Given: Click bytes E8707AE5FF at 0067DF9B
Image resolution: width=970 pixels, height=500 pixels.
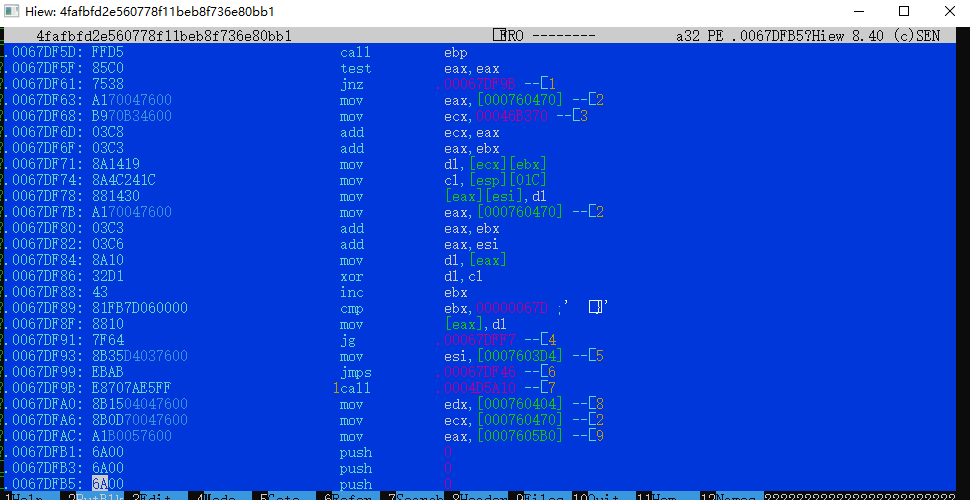Looking at the screenshot, I should [132, 389].
